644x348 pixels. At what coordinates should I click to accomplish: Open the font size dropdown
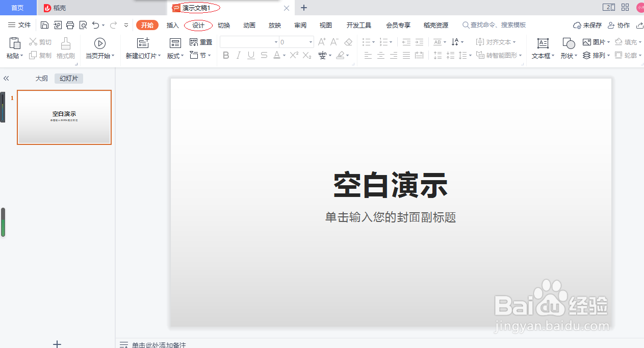311,42
